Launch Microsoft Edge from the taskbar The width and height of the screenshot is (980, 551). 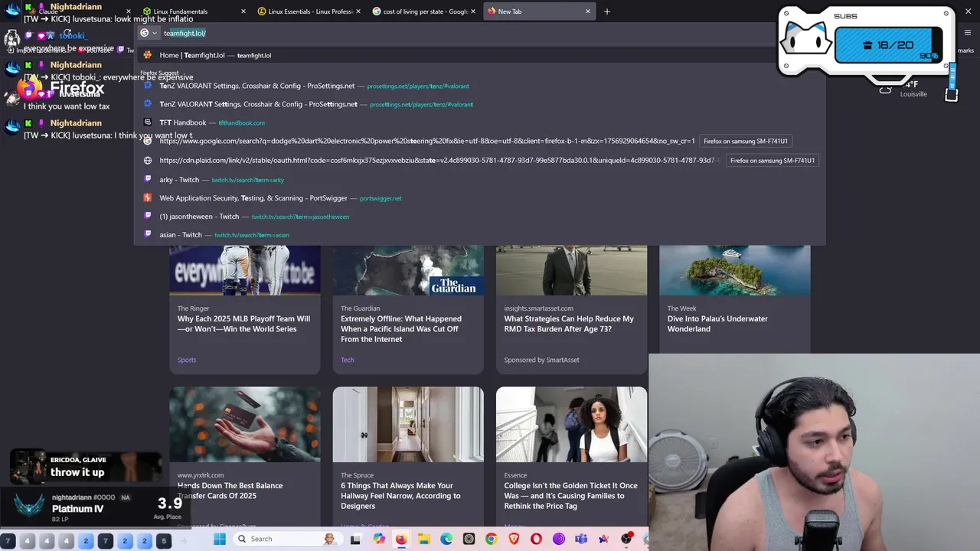[x=446, y=539]
